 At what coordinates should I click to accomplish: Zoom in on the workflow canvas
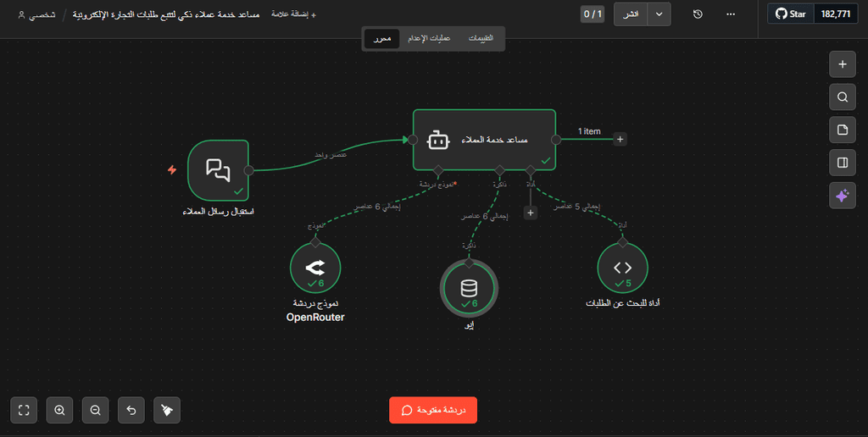(x=59, y=410)
